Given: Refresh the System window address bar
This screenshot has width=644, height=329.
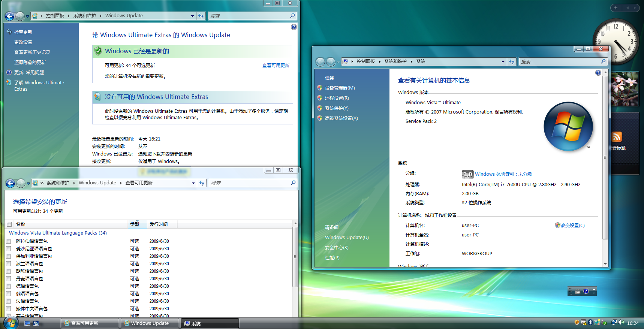Looking at the screenshot, I should pos(512,61).
